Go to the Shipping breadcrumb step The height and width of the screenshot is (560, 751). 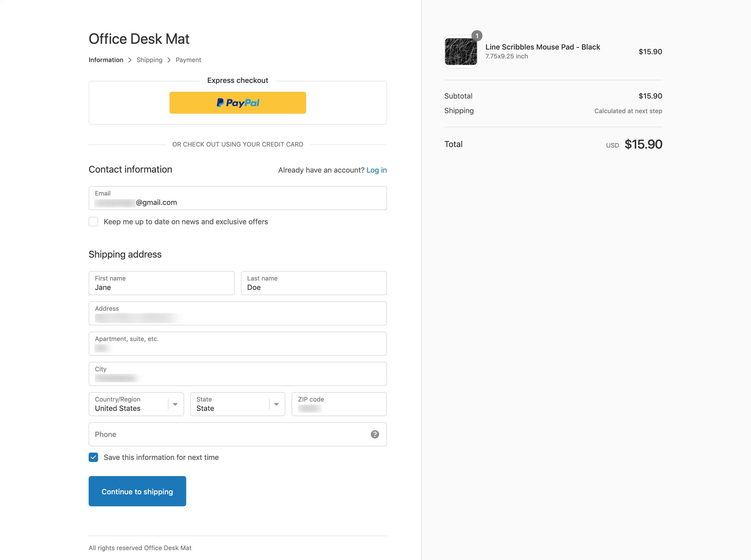pos(149,60)
